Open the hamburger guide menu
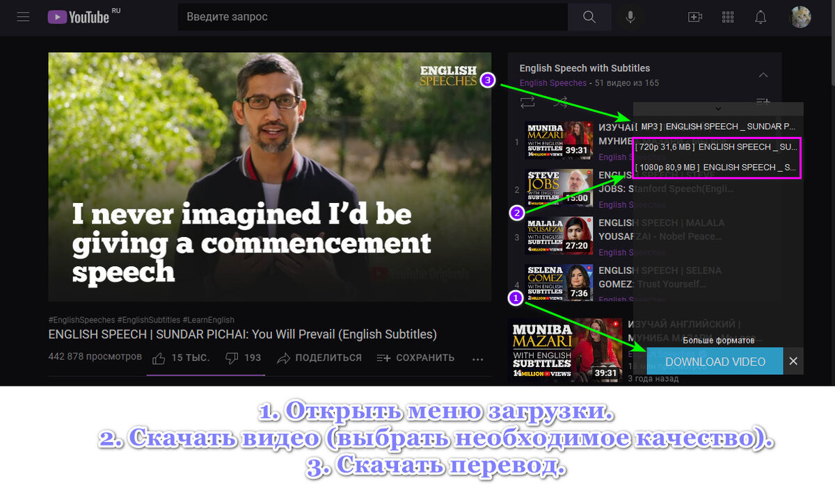This screenshot has width=835, height=504. pyautogui.click(x=23, y=17)
